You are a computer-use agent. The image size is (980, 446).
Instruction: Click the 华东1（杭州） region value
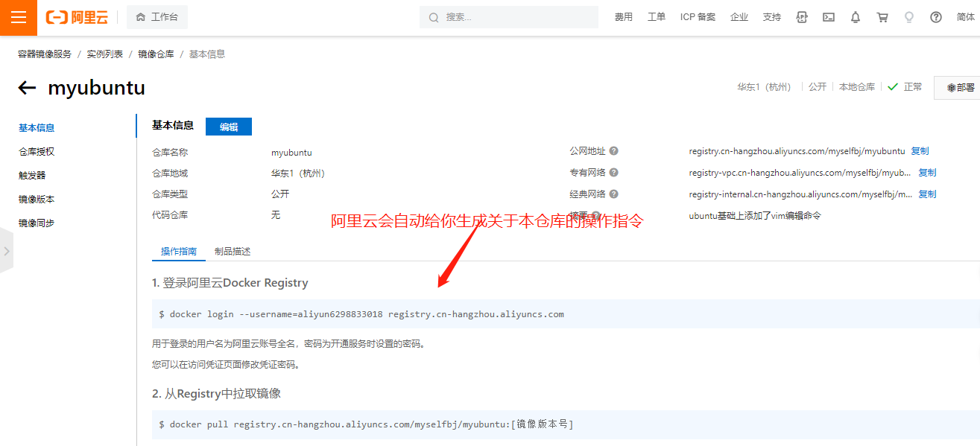[x=298, y=173]
